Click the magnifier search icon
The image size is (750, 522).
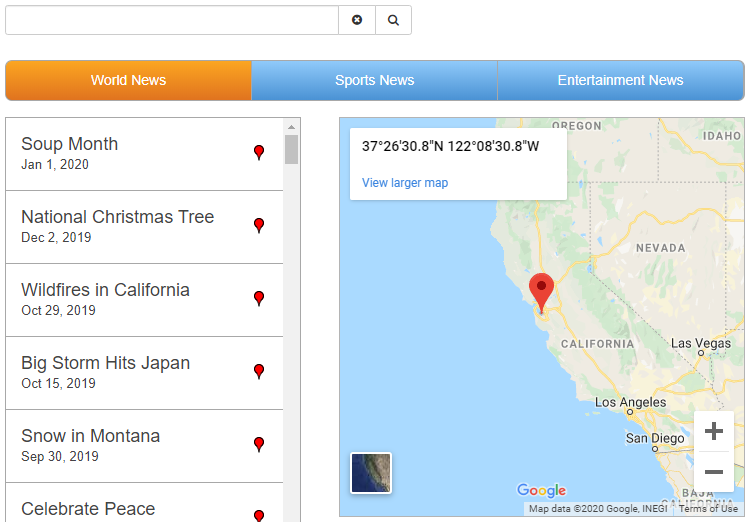point(393,20)
